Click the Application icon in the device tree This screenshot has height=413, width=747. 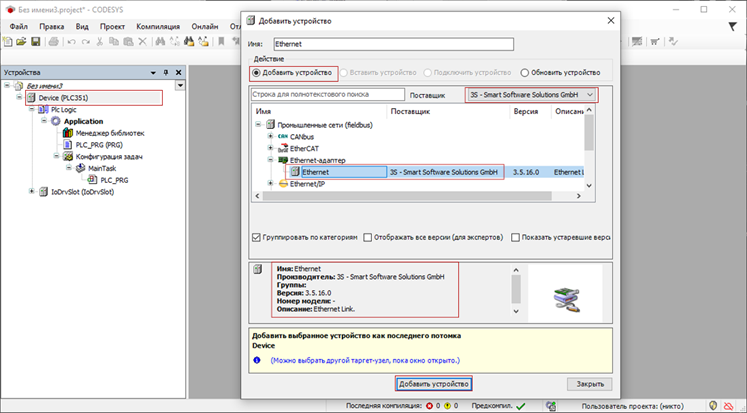coord(56,121)
